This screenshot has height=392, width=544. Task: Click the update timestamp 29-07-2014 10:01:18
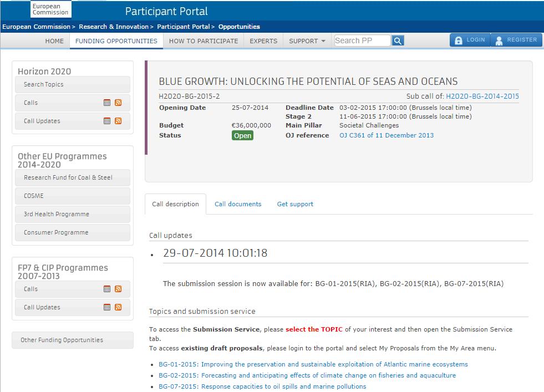pos(215,253)
